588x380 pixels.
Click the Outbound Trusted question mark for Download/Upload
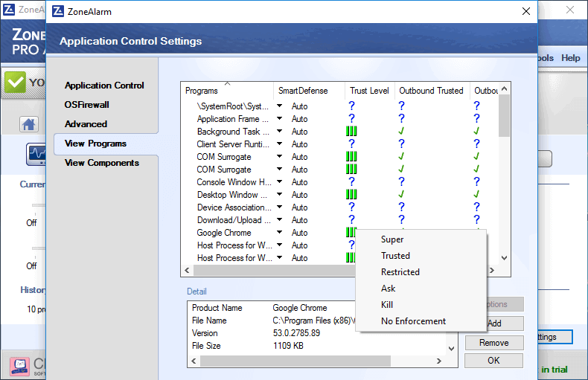[x=401, y=219]
